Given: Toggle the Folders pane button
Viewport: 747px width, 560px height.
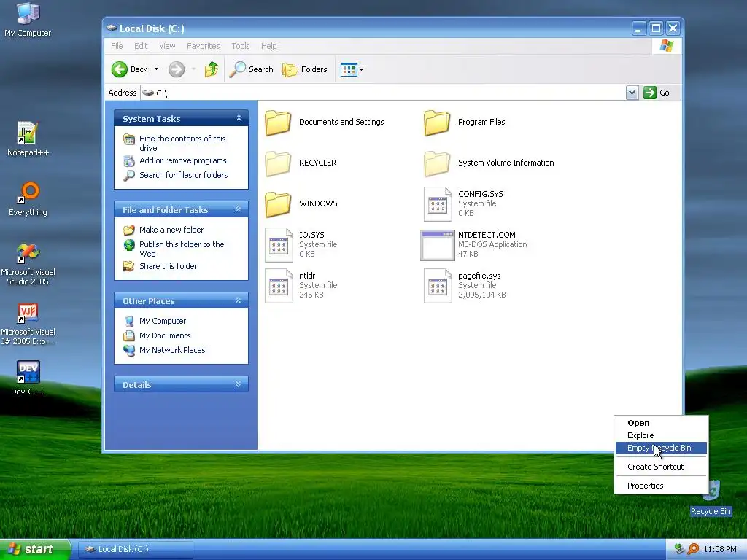Looking at the screenshot, I should coord(305,69).
